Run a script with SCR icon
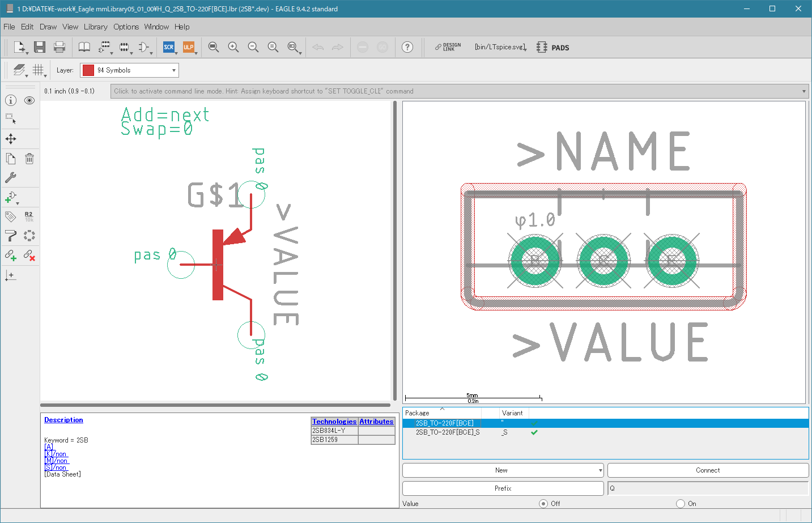This screenshot has width=812, height=523. coord(169,48)
